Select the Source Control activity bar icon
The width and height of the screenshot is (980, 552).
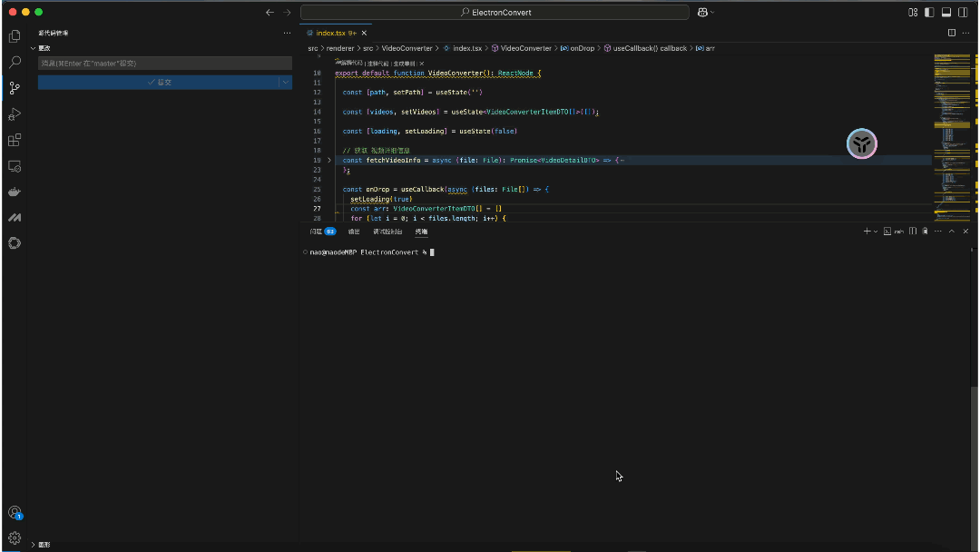click(15, 88)
